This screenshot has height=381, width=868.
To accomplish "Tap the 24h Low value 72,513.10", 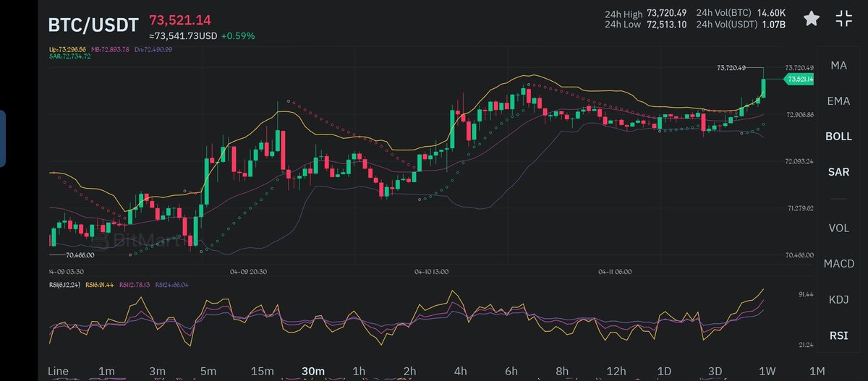I will click(x=668, y=25).
